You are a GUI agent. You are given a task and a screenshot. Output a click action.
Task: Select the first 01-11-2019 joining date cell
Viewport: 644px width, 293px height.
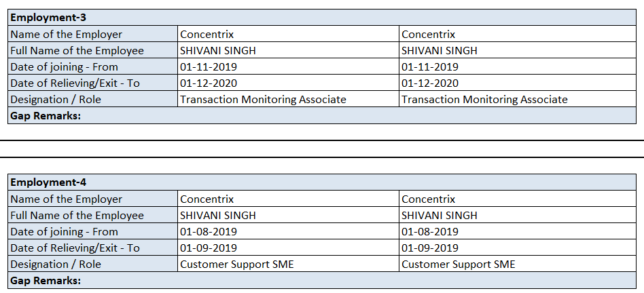point(209,66)
